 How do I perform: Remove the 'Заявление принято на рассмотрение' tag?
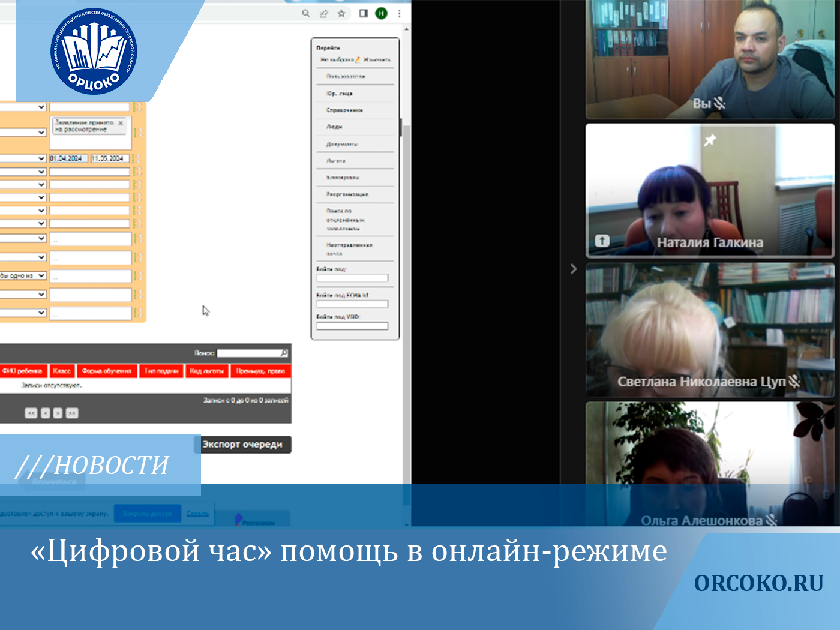pos(121,123)
